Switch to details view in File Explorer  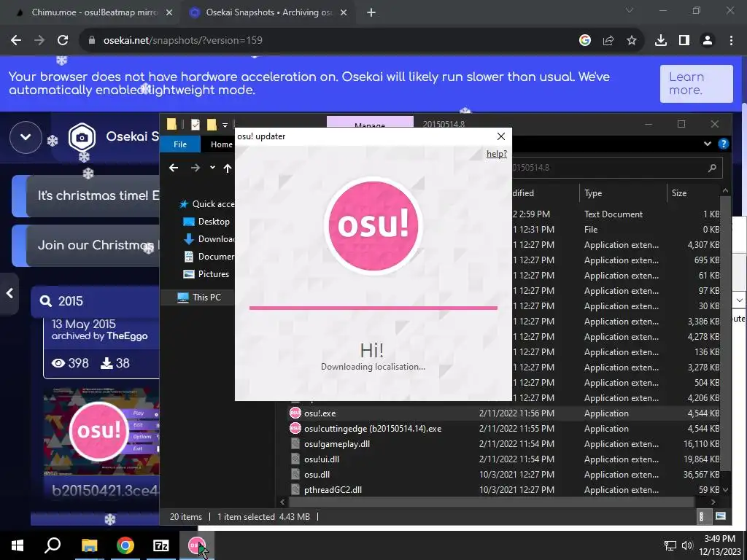[x=702, y=517]
